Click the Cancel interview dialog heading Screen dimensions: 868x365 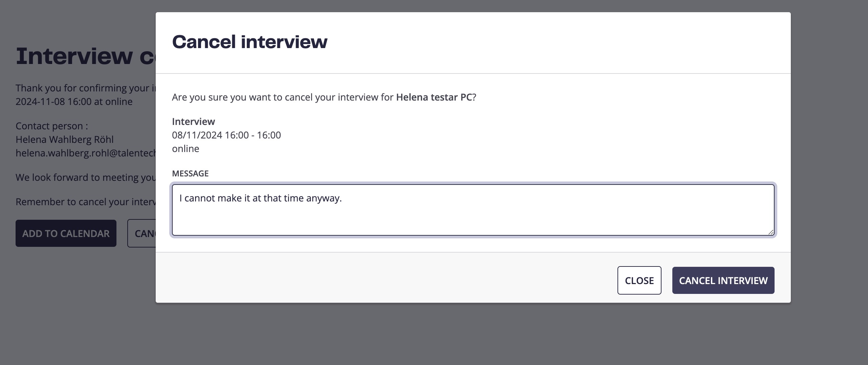[249, 42]
